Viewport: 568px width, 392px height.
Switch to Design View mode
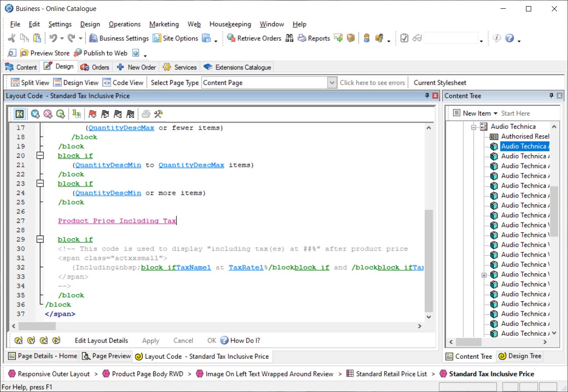click(x=75, y=82)
